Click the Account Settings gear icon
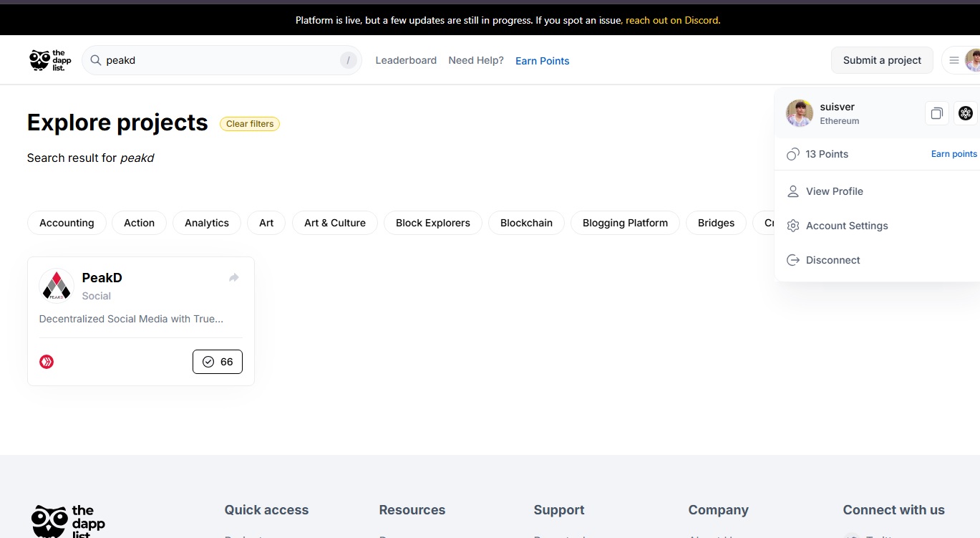 (x=792, y=226)
